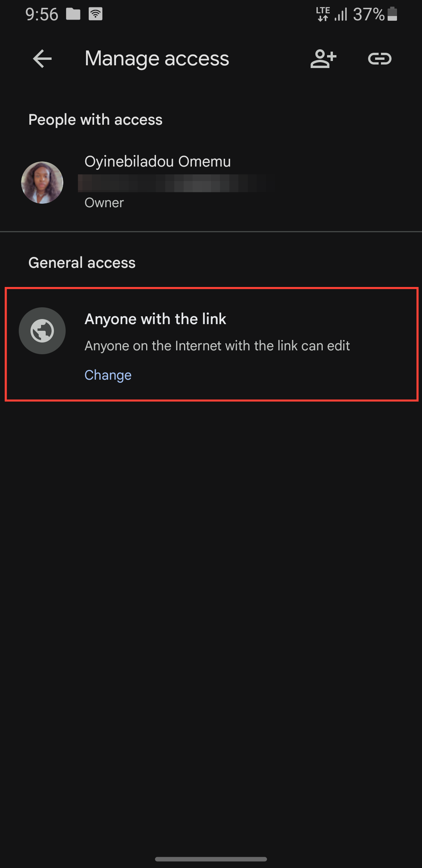
Task: Tap the People with access section header
Action: pos(95,120)
